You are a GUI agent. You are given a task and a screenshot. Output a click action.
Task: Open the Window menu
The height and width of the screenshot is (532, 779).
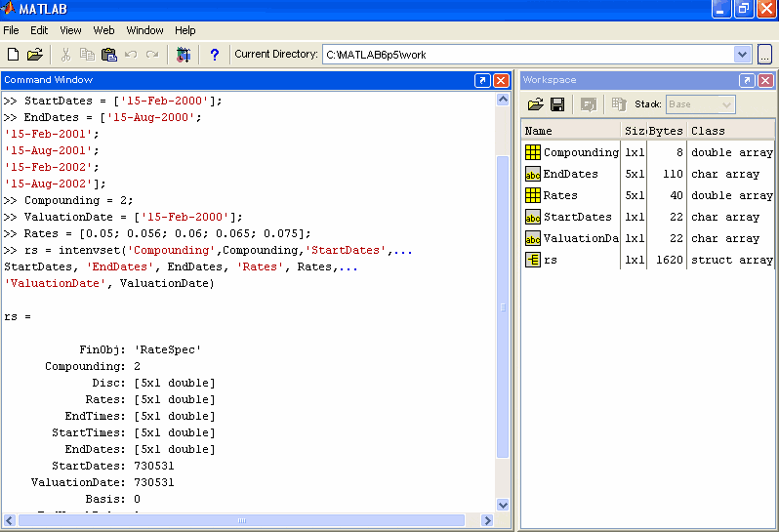[144, 30]
